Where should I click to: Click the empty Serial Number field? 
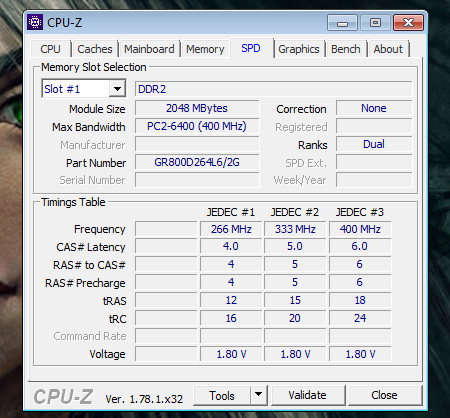(197, 180)
